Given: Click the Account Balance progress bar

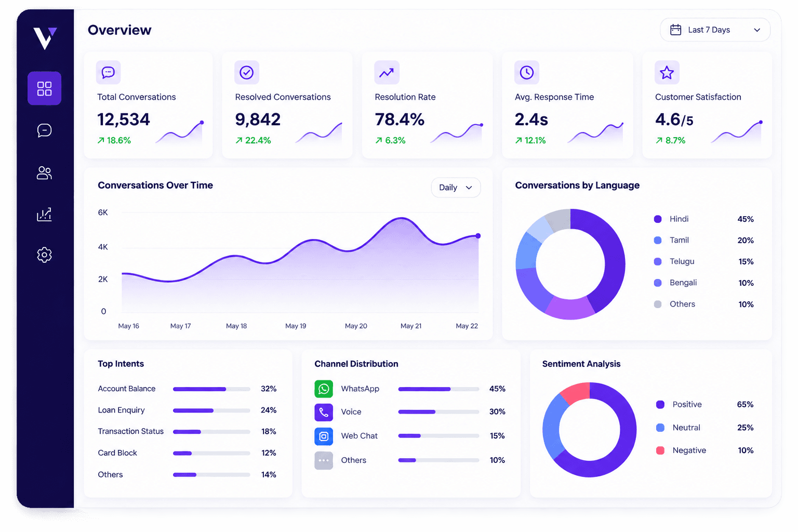Looking at the screenshot, I should [211, 389].
